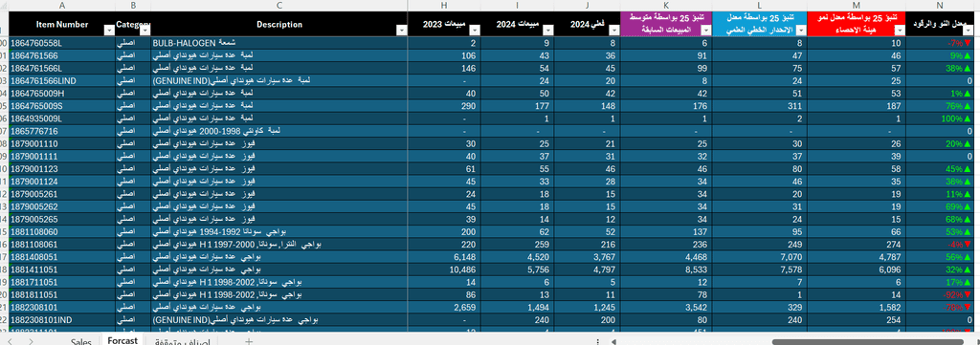
Task: Select column J header
Action: pyautogui.click(x=587, y=6)
